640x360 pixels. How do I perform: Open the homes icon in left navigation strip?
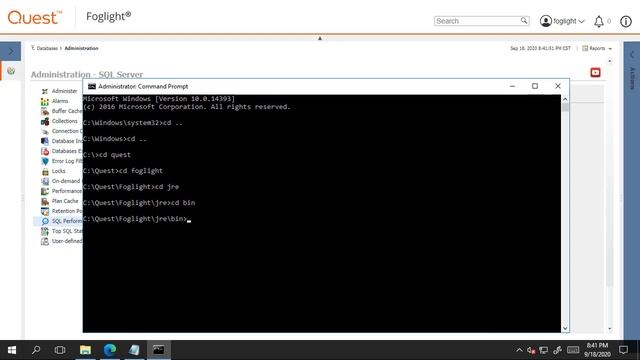[11, 71]
